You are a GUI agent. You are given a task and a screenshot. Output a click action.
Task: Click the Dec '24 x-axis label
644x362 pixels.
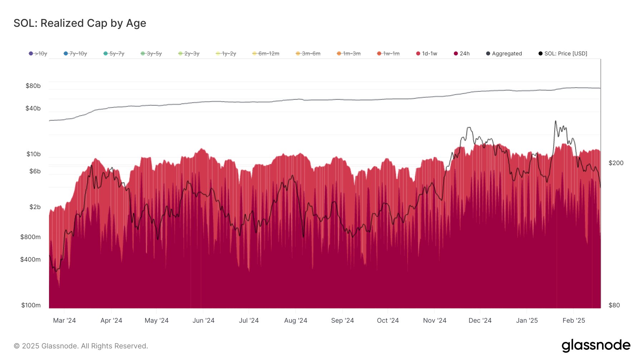click(480, 321)
